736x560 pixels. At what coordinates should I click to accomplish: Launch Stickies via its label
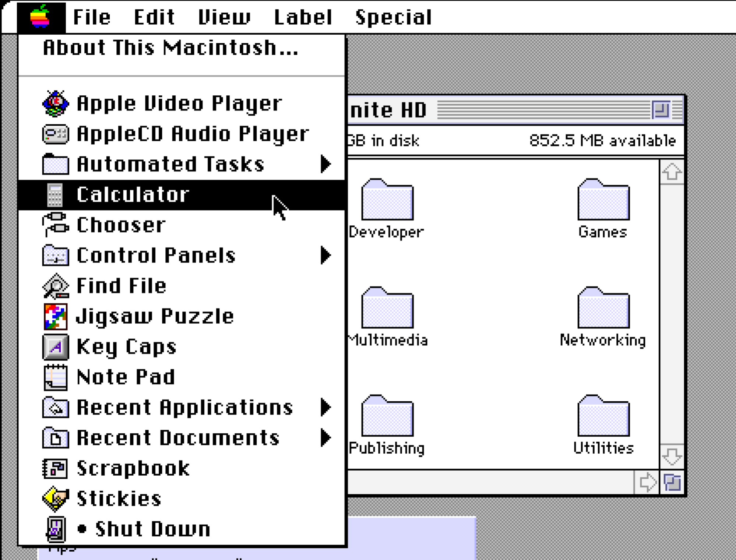(x=119, y=499)
